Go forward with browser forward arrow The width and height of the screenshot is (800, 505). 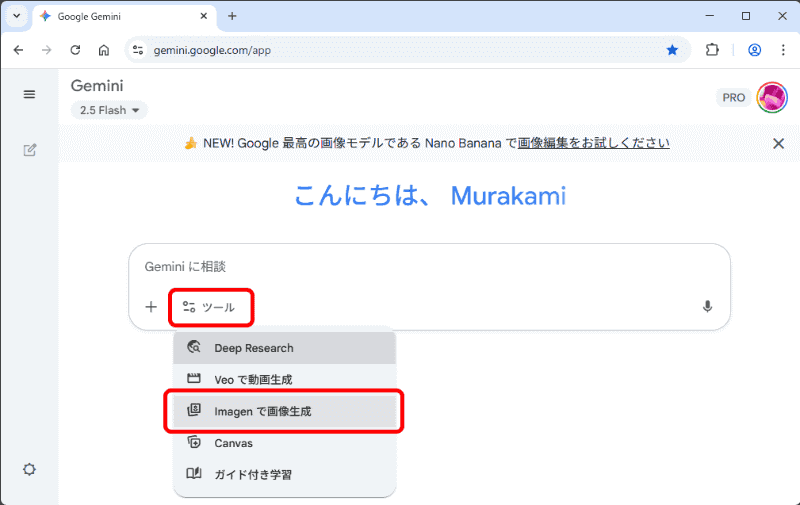[x=46, y=50]
